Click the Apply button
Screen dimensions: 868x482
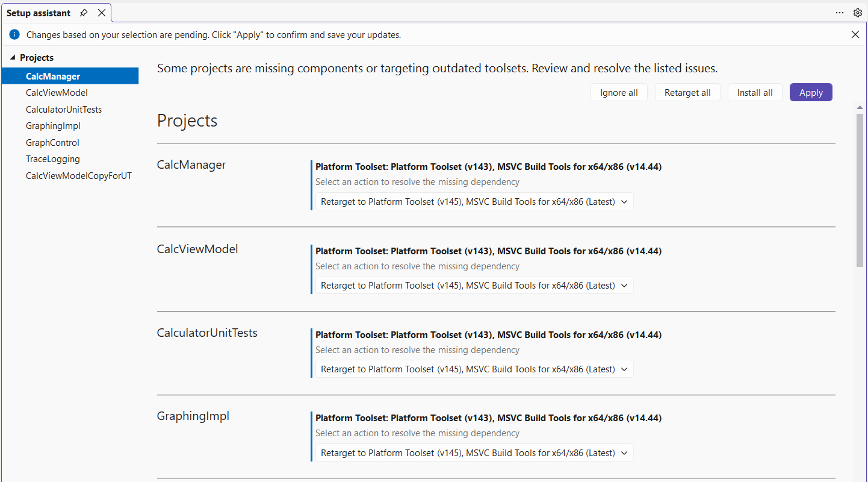point(811,92)
